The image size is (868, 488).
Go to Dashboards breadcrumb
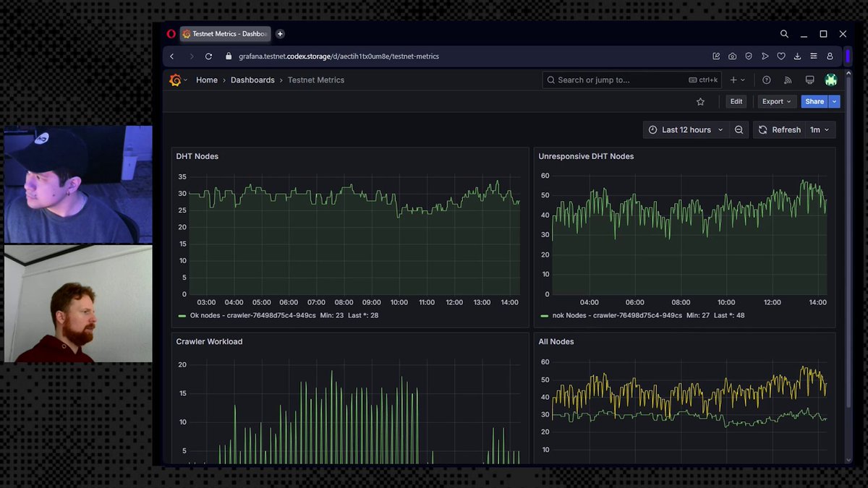pyautogui.click(x=252, y=80)
